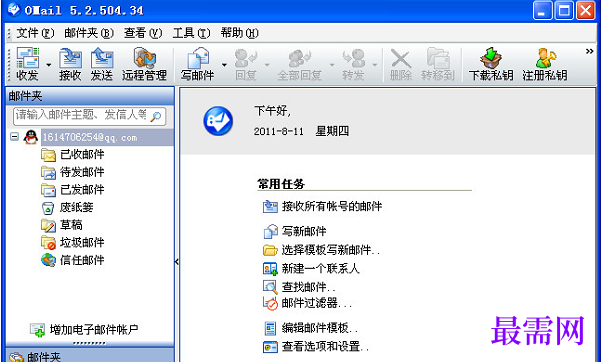Open the 全部回复 dropdown arrow
603x362 pixels.
[332, 65]
